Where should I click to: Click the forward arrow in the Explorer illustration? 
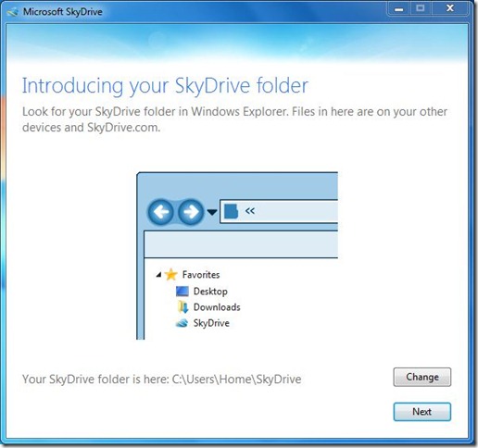click(191, 212)
